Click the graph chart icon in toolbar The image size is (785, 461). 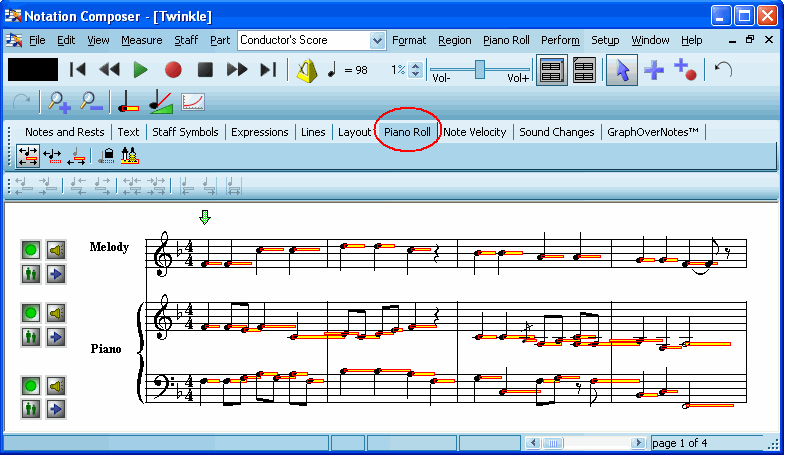[193, 101]
